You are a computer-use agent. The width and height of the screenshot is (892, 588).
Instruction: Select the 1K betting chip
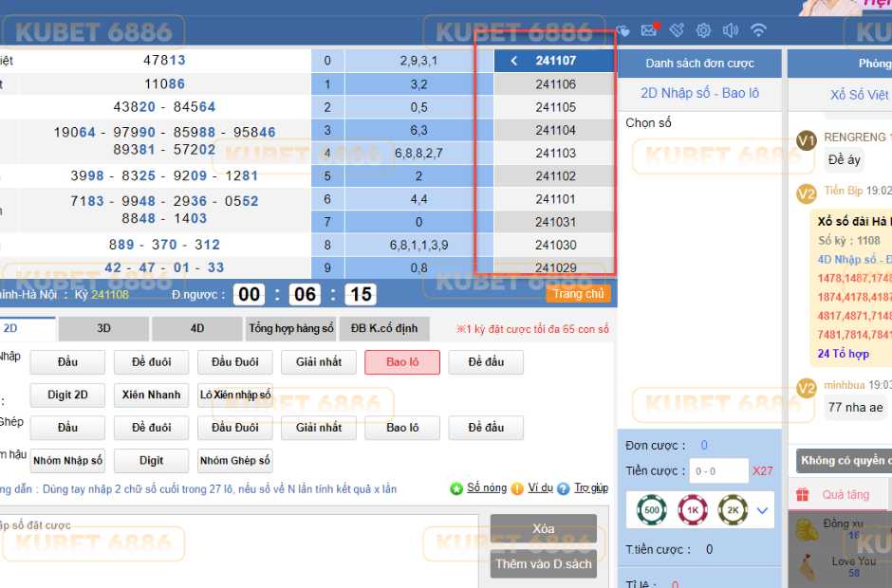click(x=693, y=510)
